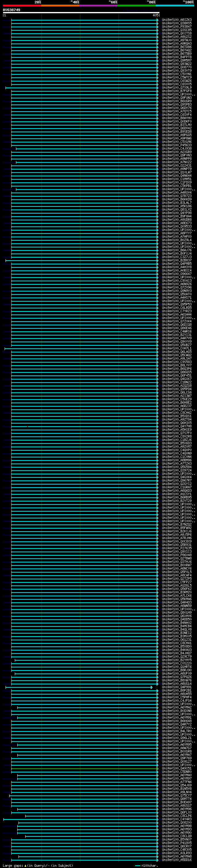The width and height of the screenshot is (197, 868).
Task: Select hit label UniRef100_C5KPB1
Action: (177, 186)
